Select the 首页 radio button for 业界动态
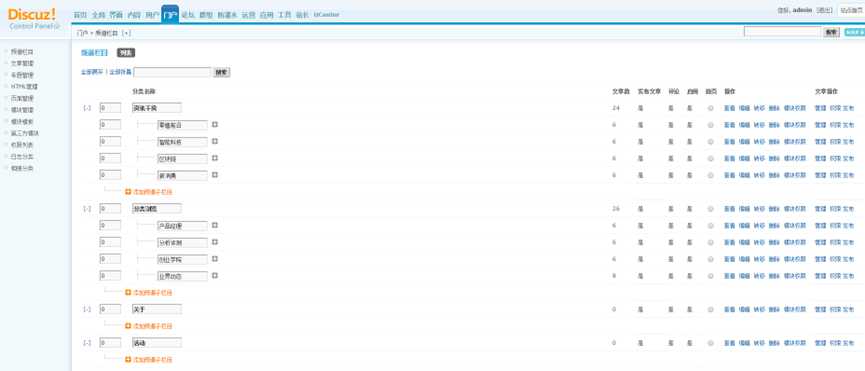The width and height of the screenshot is (865, 371). pyautogui.click(x=711, y=276)
